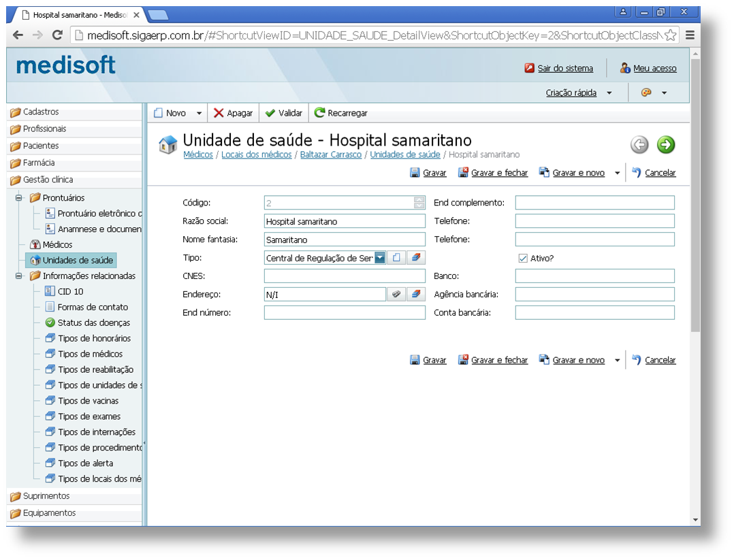
Task: Open bottom Gravar e novo dropdown arrow
Action: (x=617, y=360)
